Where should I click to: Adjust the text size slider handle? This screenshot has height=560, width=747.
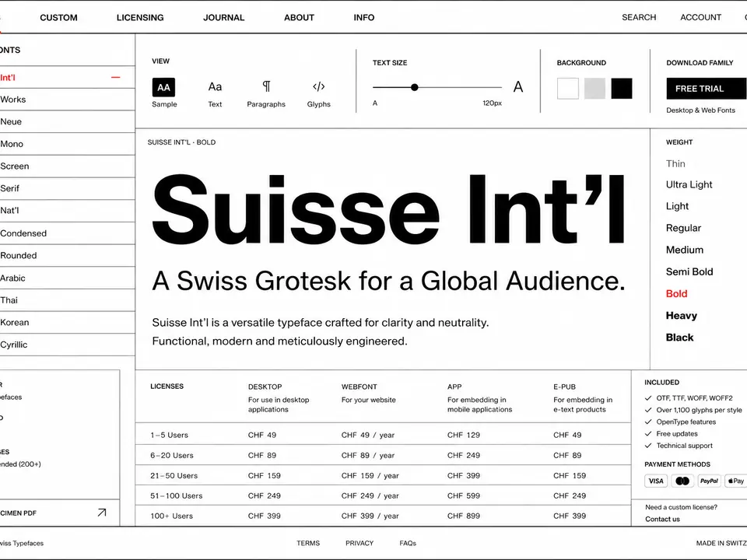[x=415, y=87]
